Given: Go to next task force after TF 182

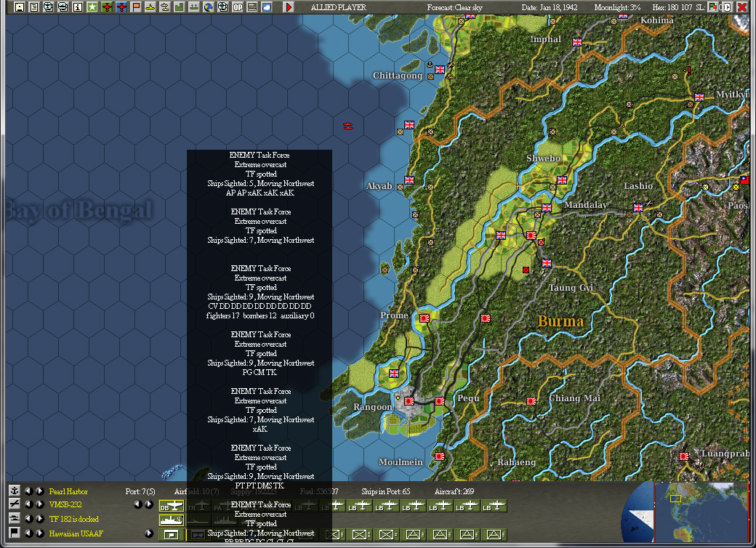Looking at the screenshot, I should [40, 519].
